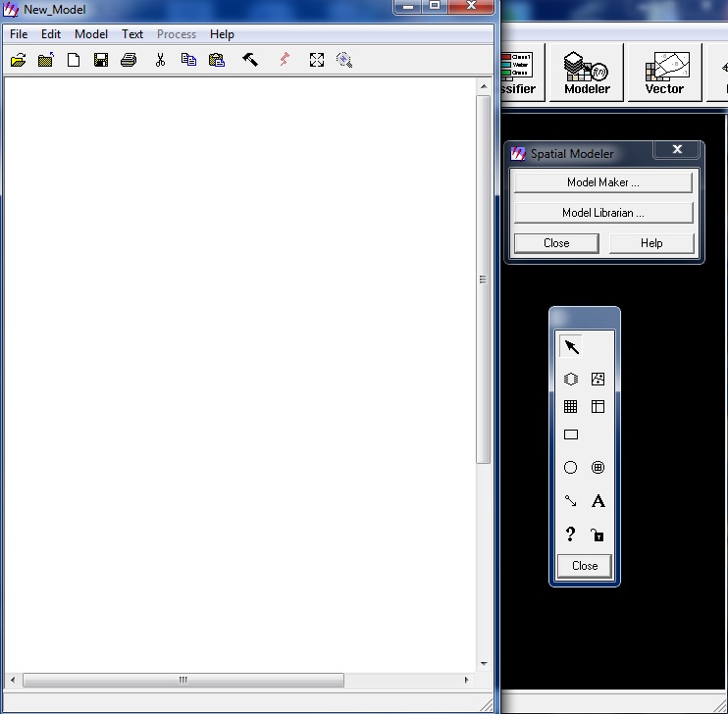
Task: Click the scroll down arrow
Action: (484, 663)
